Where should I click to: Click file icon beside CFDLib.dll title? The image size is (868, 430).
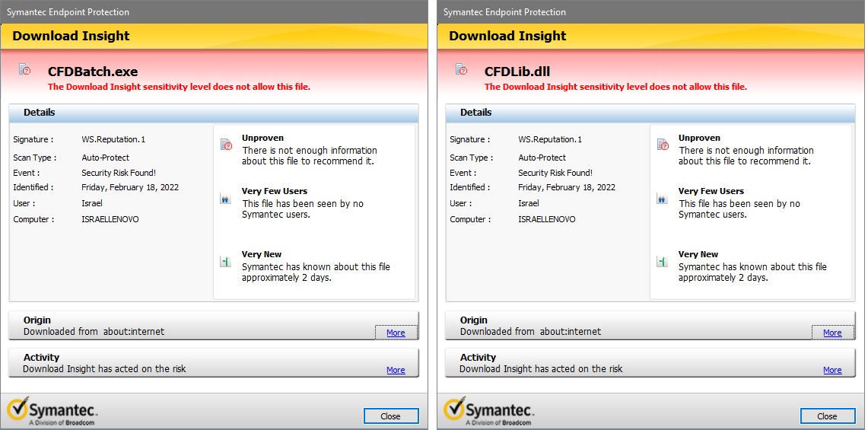coord(462,69)
